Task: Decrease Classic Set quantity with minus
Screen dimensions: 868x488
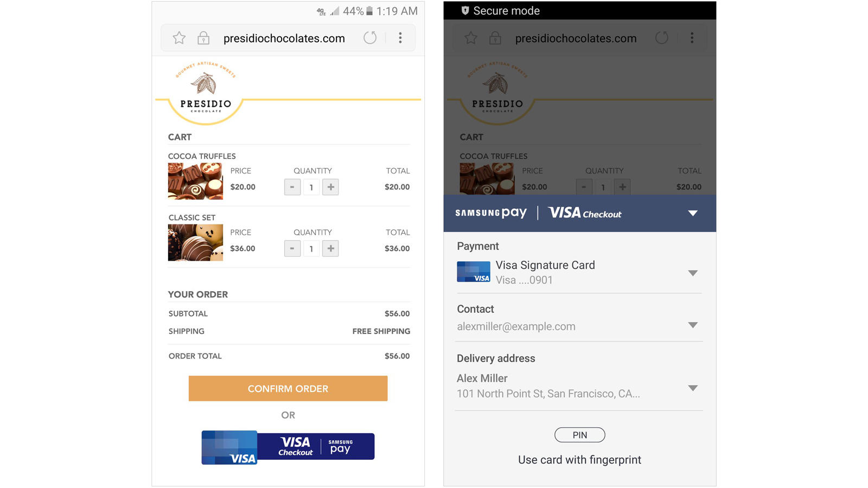Action: pyautogui.click(x=292, y=248)
